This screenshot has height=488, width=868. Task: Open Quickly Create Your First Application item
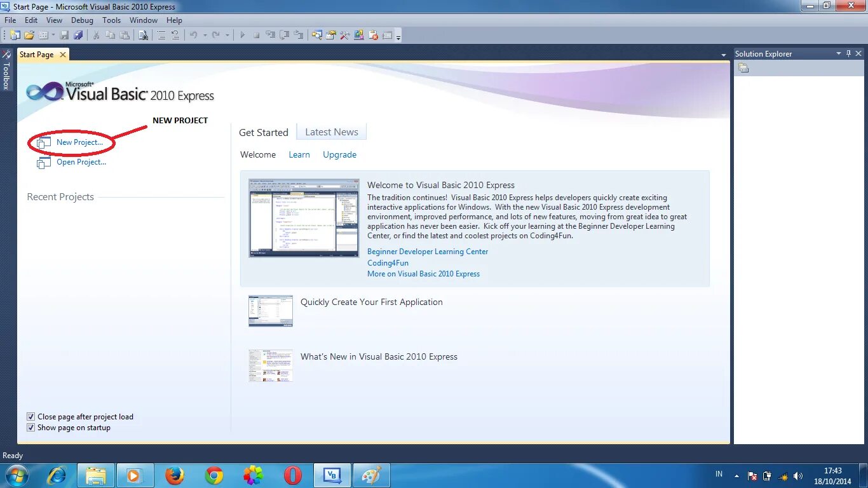click(x=371, y=302)
